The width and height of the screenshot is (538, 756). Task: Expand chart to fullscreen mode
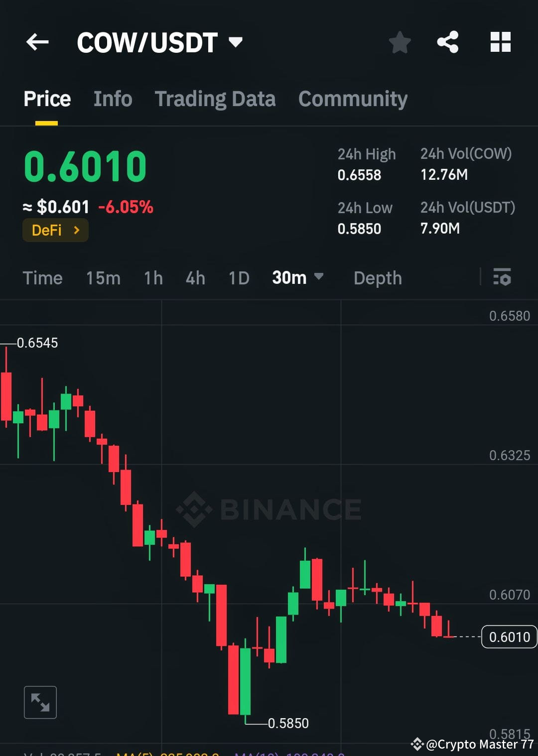pos(40,702)
